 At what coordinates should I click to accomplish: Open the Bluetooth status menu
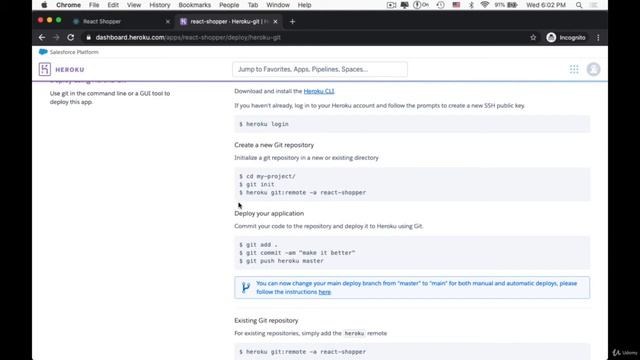[x=471, y=5]
